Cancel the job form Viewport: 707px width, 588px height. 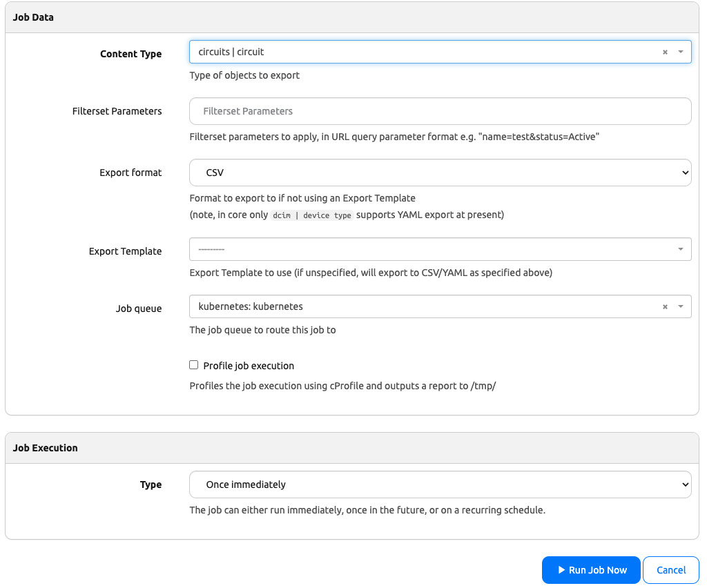670,570
